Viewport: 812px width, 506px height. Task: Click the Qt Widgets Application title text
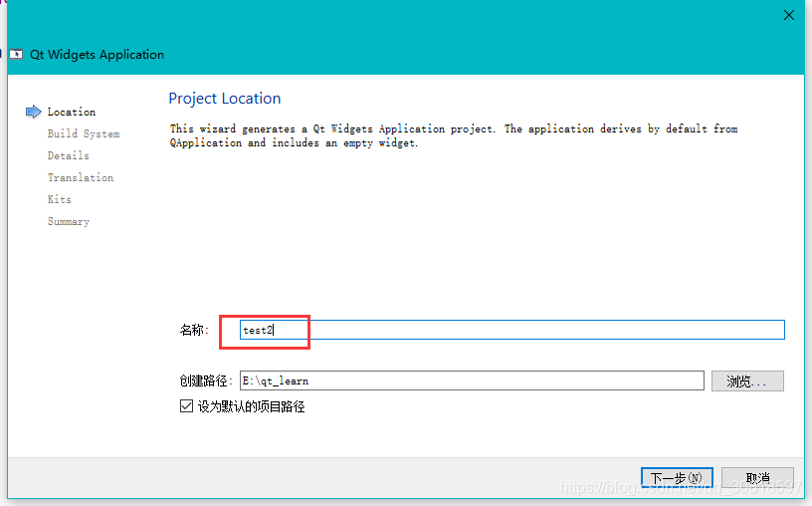click(97, 55)
